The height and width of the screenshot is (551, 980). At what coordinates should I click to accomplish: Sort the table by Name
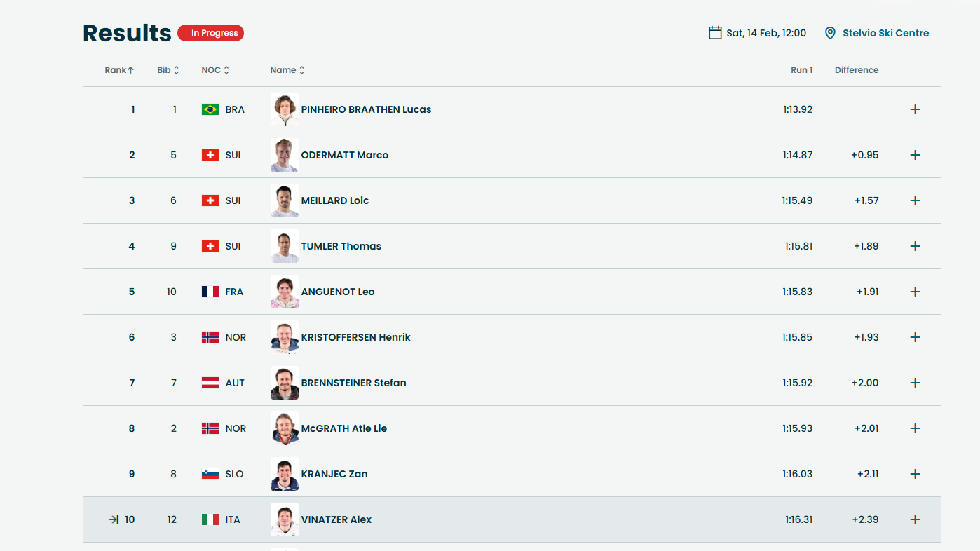(x=287, y=70)
